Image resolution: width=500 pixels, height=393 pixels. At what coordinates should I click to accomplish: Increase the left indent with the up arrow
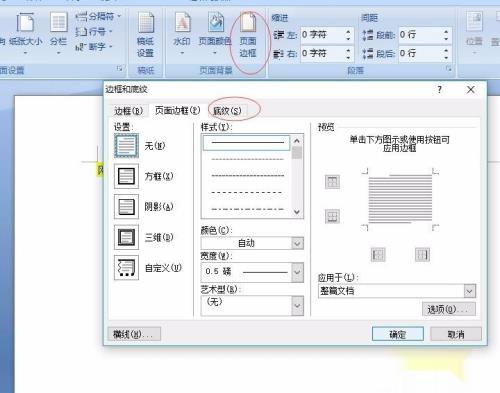(x=348, y=32)
